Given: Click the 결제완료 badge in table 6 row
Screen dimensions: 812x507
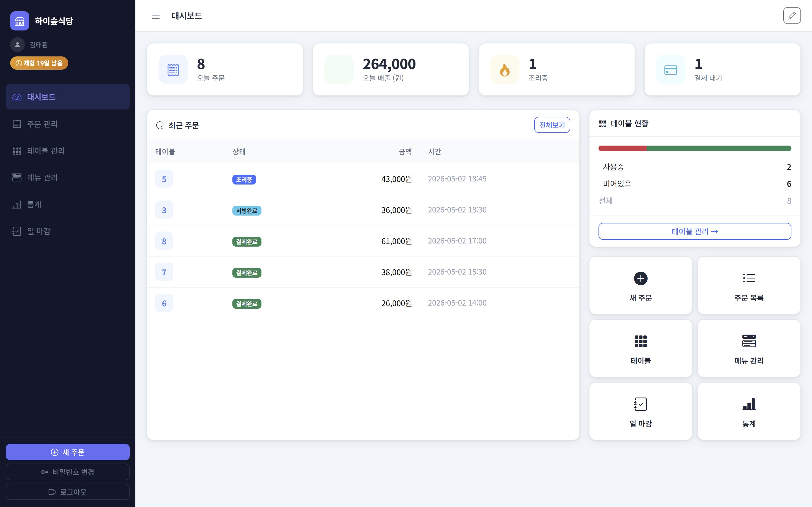Looking at the screenshot, I should click(x=247, y=304).
